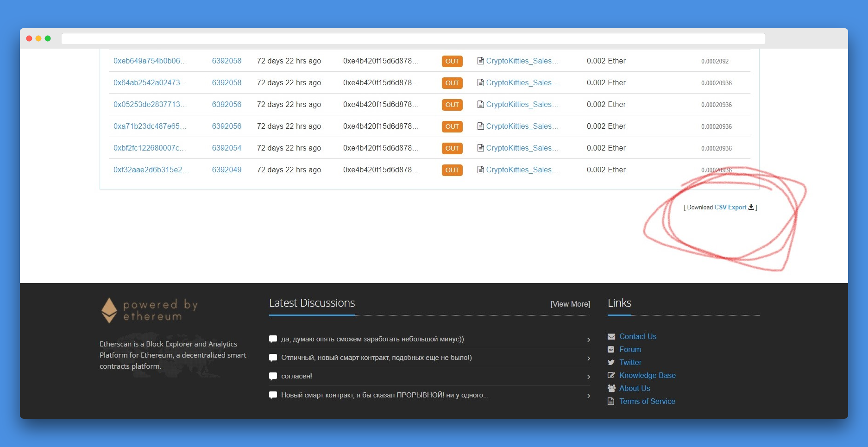Click the CSV Export download link

(x=730, y=207)
